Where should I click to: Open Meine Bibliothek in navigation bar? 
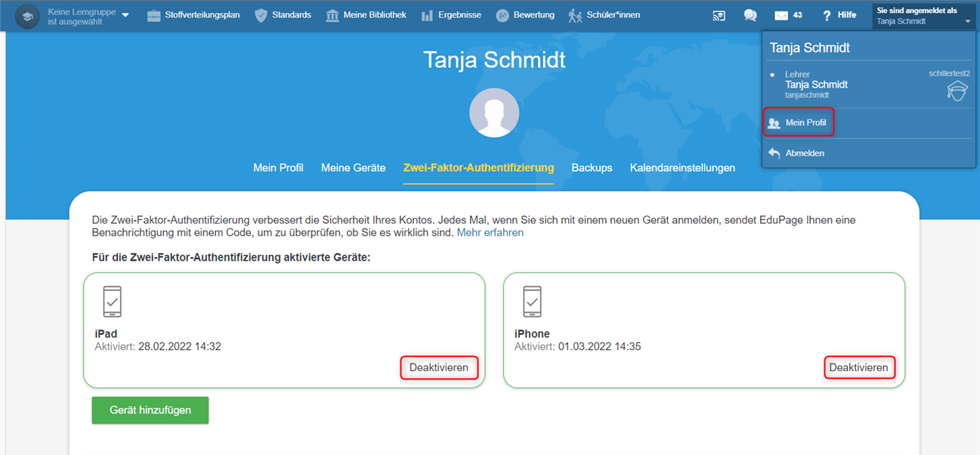pos(366,15)
